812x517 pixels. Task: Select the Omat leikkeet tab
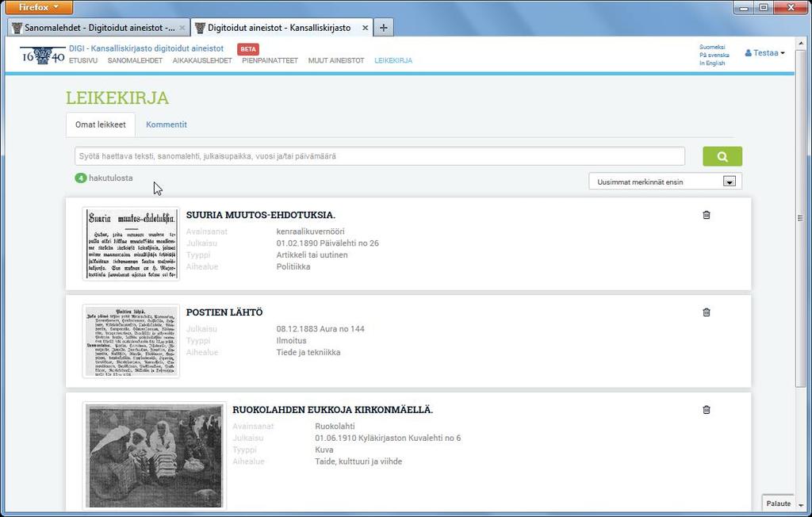pos(101,124)
